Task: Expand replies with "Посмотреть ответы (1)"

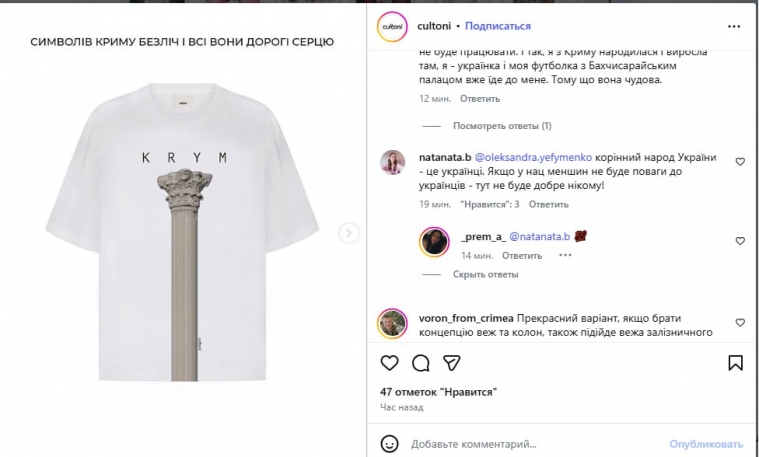Action: 501,126
